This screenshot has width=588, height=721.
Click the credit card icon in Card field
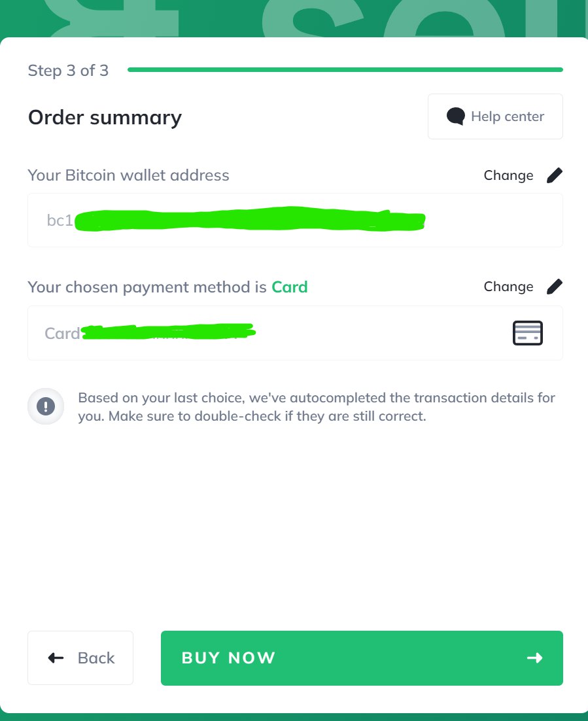[527, 333]
